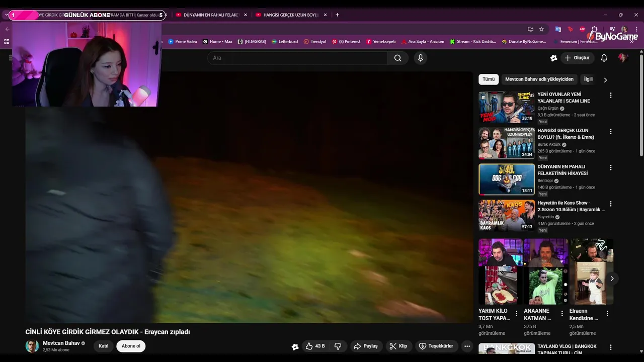Select the Tümü filter chip
This screenshot has height=362, width=644.
(489, 79)
